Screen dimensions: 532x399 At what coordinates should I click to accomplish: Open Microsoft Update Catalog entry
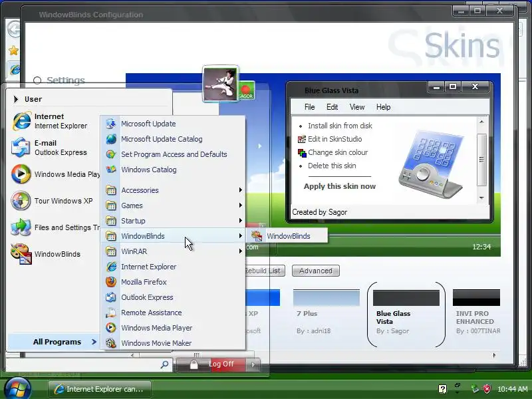[x=173, y=139]
